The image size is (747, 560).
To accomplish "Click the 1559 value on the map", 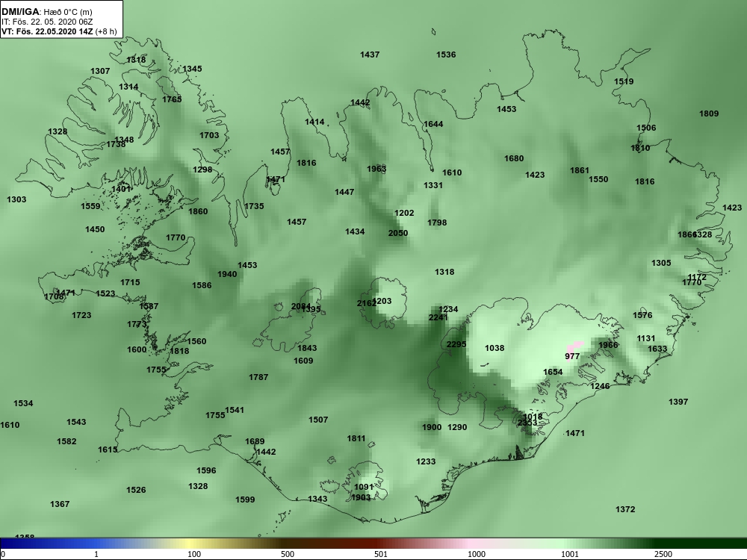I will point(90,207).
